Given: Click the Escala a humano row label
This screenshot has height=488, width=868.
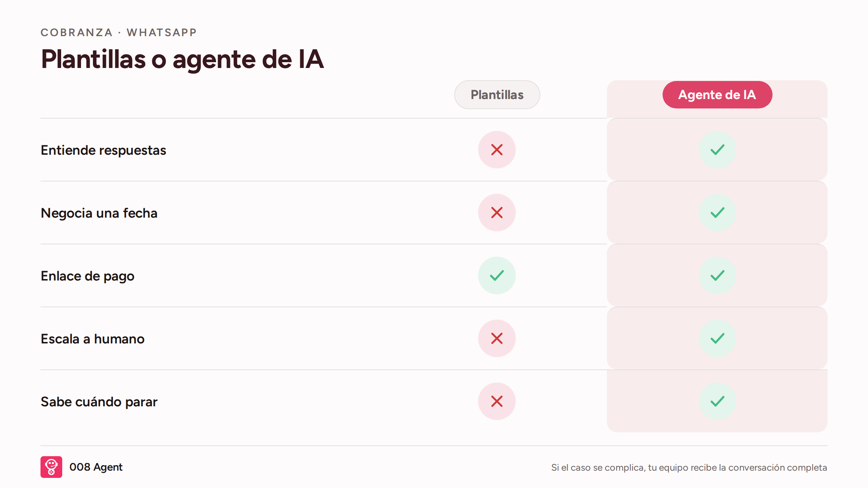Looking at the screenshot, I should 93,339.
